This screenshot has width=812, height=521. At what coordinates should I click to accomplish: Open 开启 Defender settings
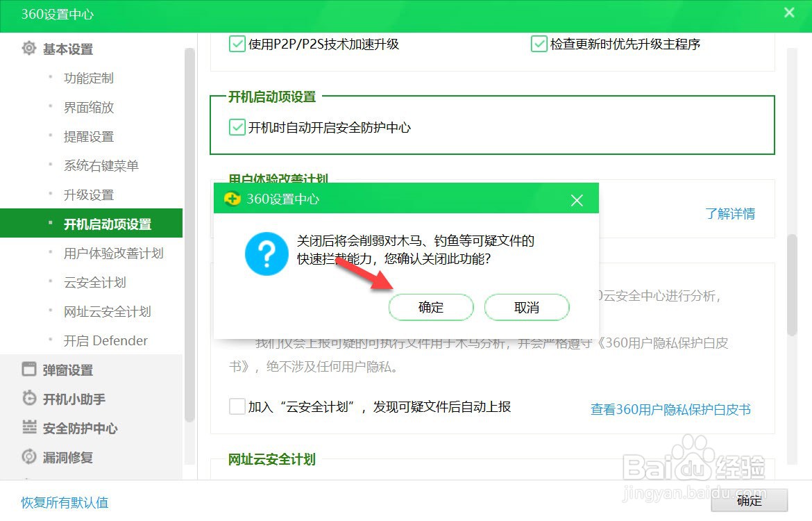point(105,340)
